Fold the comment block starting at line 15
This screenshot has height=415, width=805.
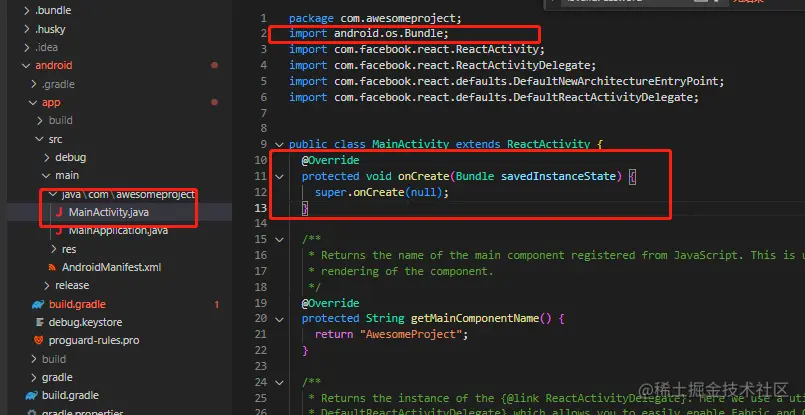tap(279, 240)
